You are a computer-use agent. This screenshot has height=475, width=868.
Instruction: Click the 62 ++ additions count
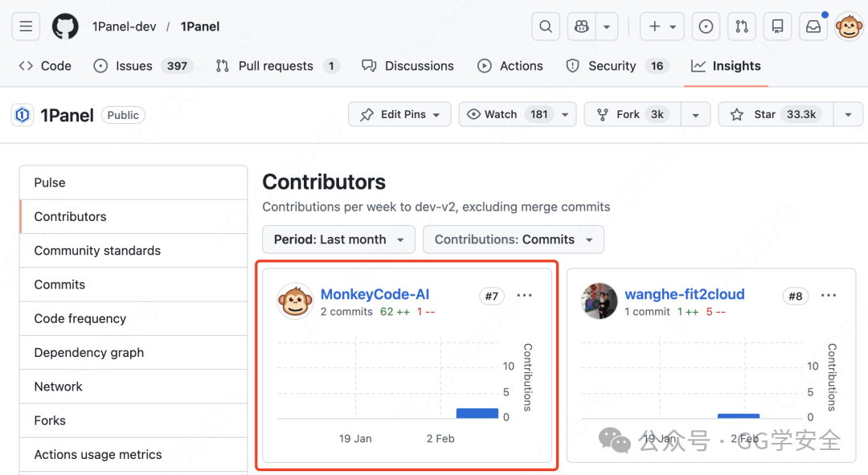395,312
